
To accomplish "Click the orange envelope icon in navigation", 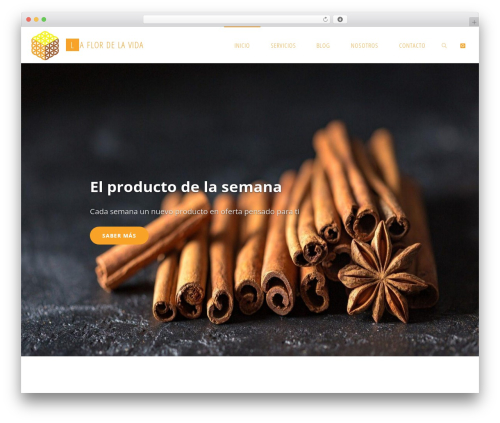I will coord(463,46).
